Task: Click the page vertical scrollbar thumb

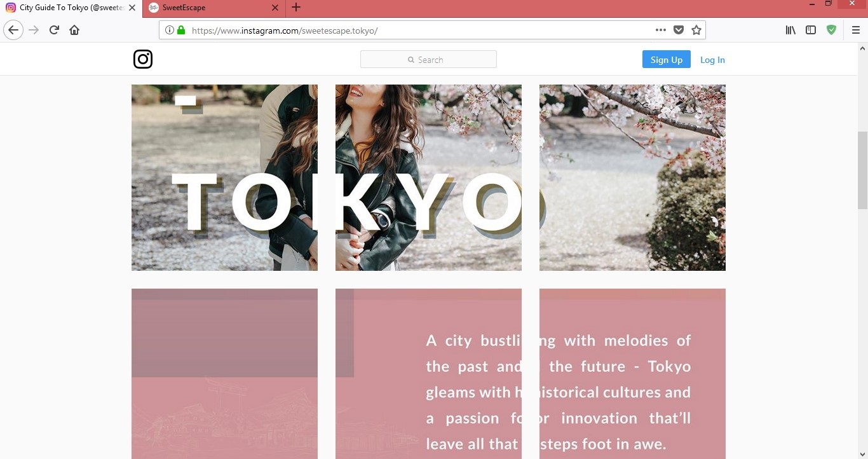Action: point(862,170)
